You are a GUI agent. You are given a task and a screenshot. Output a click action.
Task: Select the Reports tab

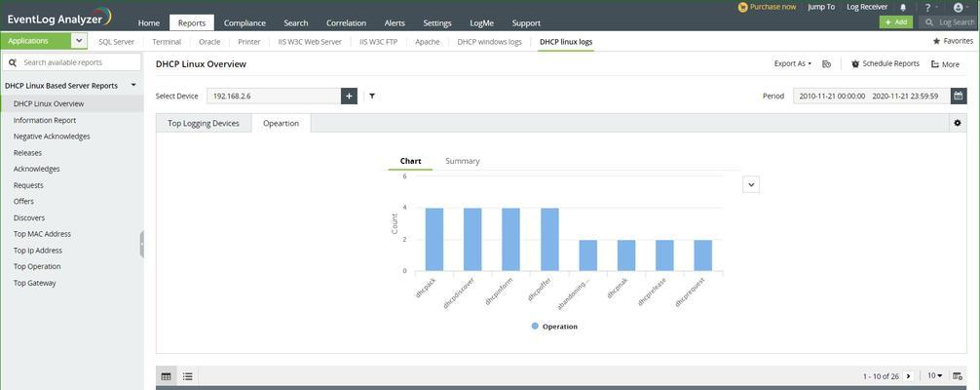(192, 22)
